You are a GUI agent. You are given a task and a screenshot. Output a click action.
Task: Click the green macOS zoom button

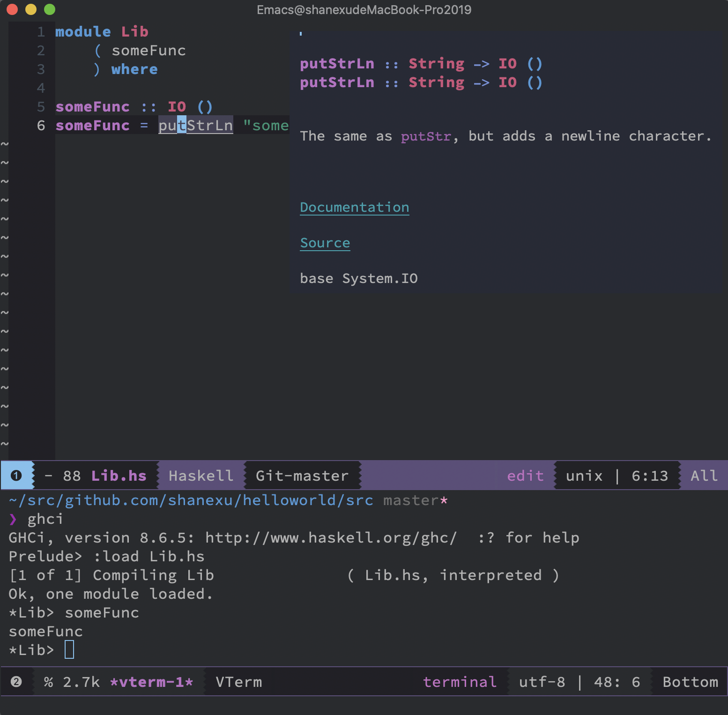click(x=50, y=9)
